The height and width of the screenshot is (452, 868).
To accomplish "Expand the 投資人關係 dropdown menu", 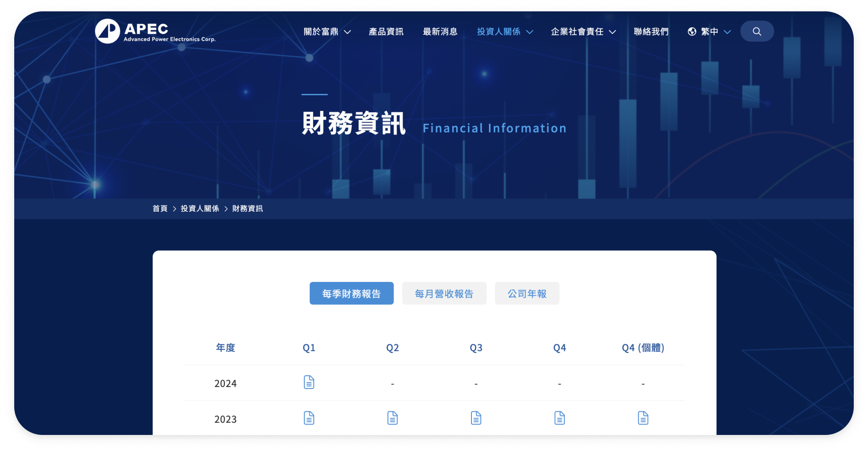I will pos(505,32).
